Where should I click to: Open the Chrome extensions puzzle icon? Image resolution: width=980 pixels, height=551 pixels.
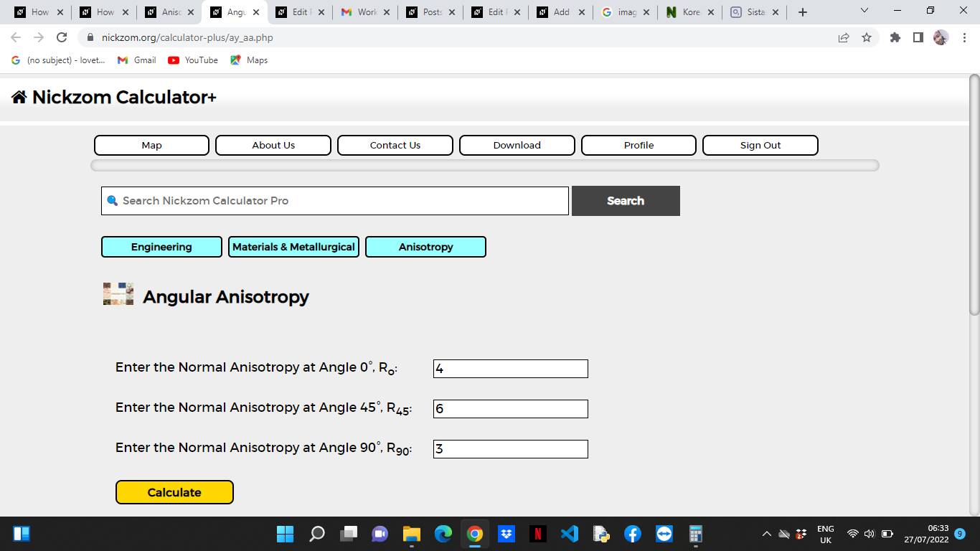pyautogui.click(x=895, y=37)
